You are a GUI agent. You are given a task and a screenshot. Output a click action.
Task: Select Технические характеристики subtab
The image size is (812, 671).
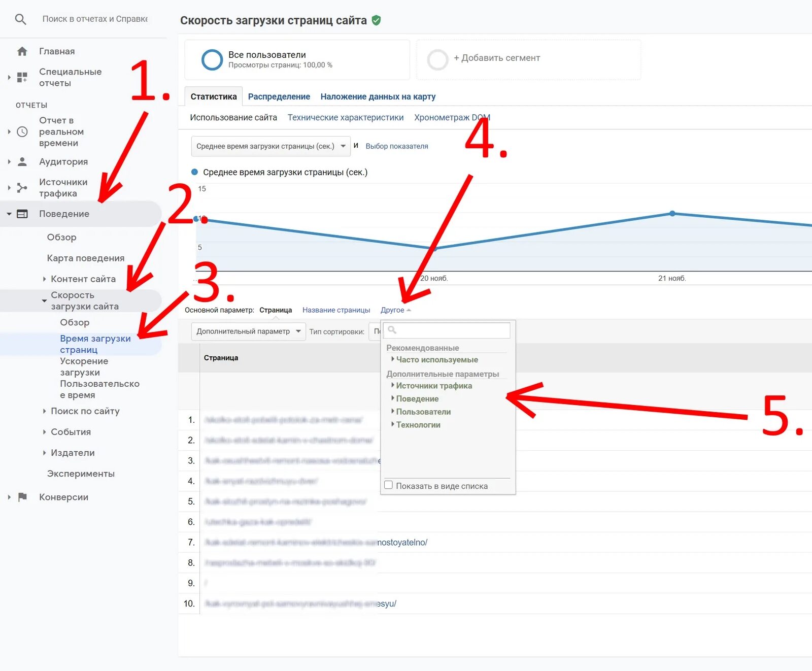pyautogui.click(x=346, y=118)
